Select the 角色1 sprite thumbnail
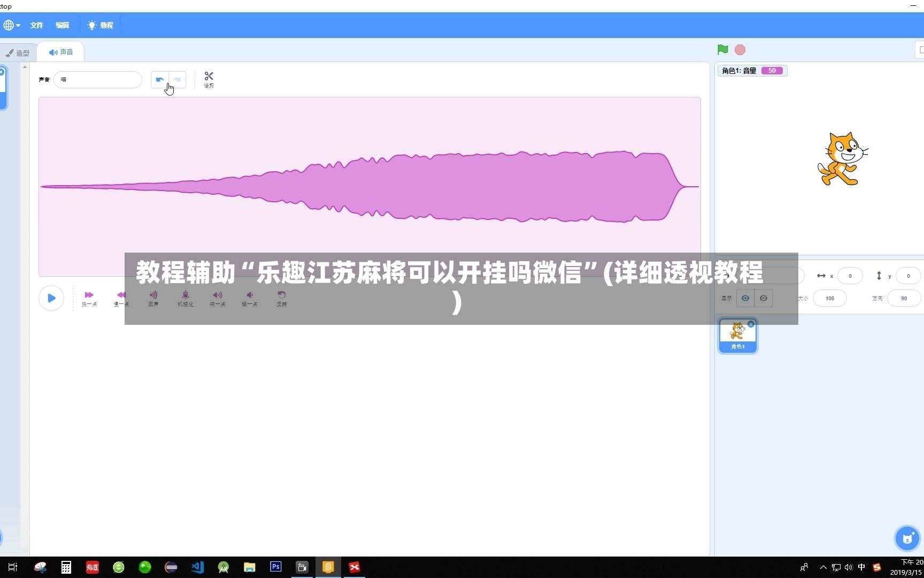The width and height of the screenshot is (924, 578). tap(738, 336)
